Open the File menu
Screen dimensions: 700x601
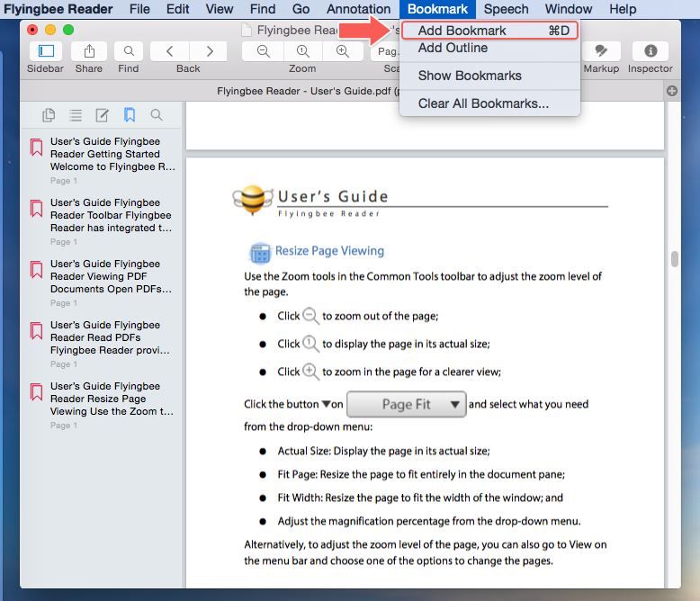139,9
